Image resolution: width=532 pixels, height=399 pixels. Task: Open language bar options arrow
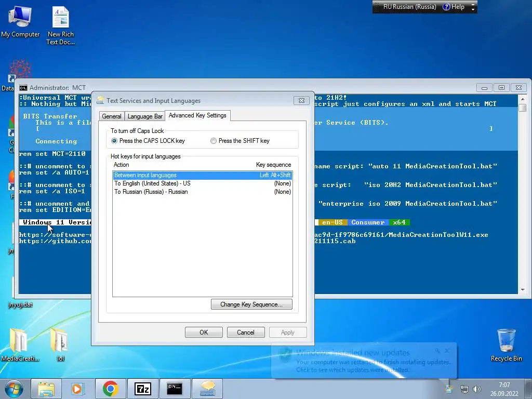tap(473, 9)
